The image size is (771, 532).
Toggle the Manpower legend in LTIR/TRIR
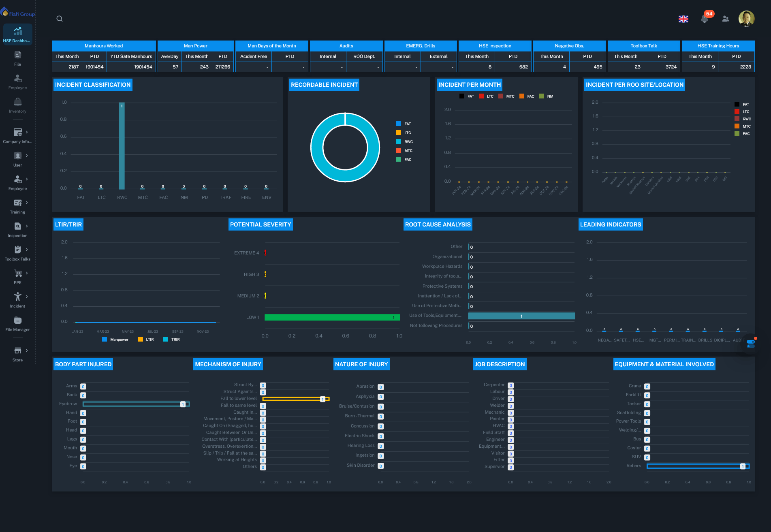tap(115, 340)
